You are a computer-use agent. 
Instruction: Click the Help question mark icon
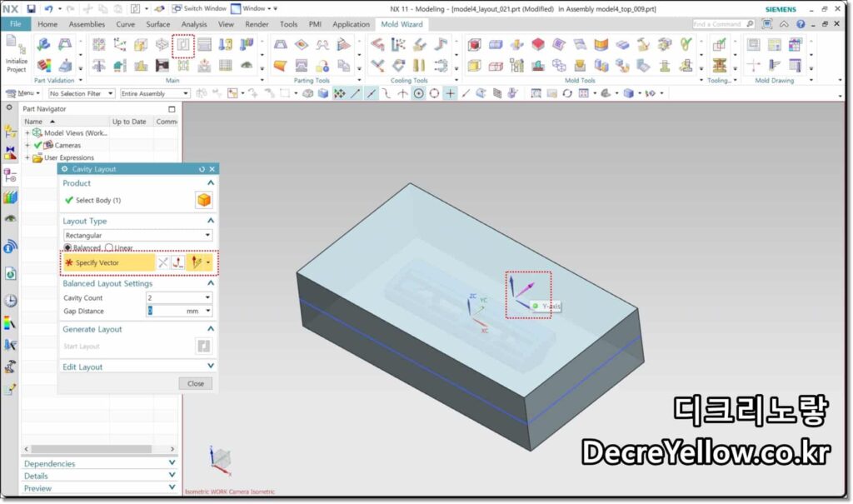(x=801, y=24)
